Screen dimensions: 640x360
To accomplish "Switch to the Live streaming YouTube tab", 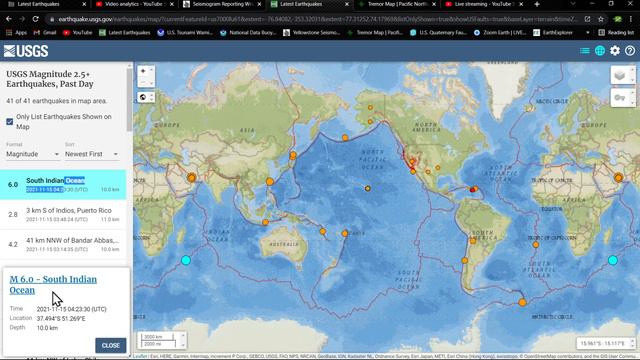I will pos(484,4).
